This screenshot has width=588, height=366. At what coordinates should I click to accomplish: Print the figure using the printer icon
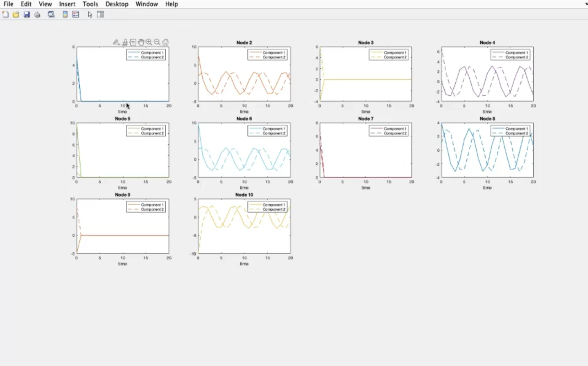coord(37,15)
